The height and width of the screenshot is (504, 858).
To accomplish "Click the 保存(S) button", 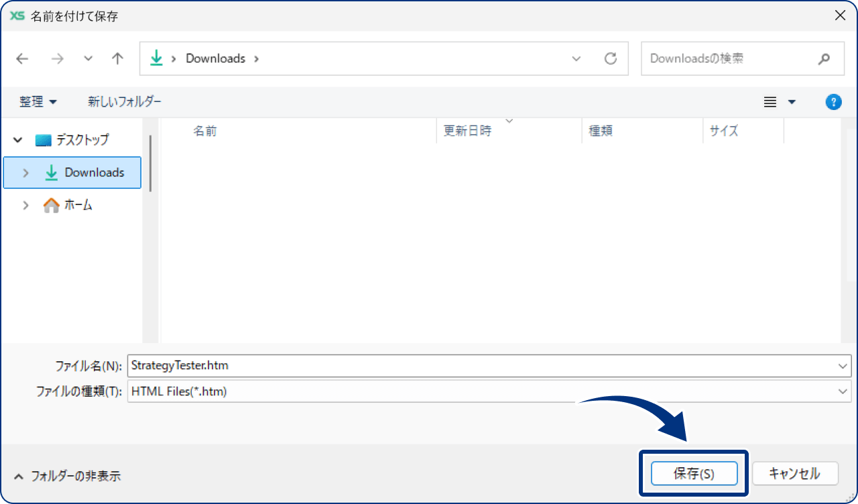I will (694, 474).
